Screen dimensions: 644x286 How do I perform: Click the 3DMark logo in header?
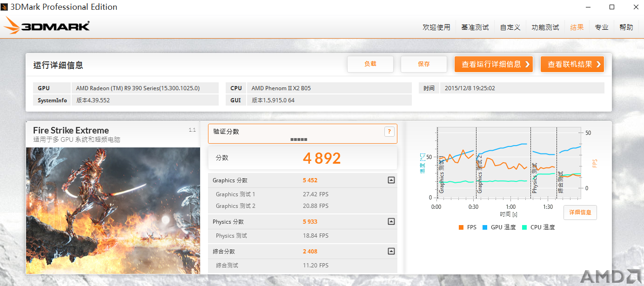click(x=47, y=26)
